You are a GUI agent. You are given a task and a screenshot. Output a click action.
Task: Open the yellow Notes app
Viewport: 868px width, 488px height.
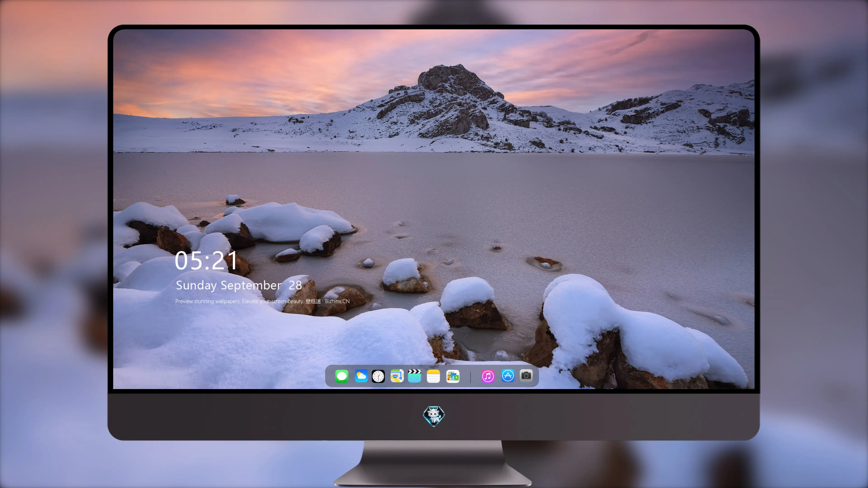[x=433, y=376]
